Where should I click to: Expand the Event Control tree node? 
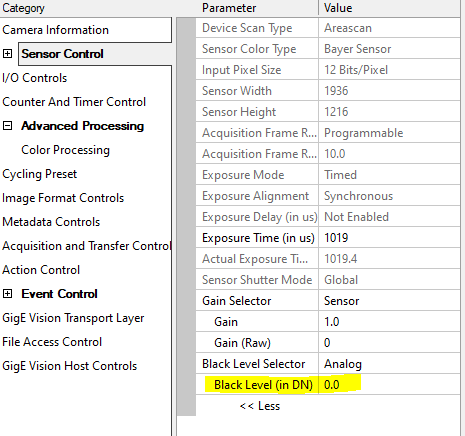coord(7,294)
